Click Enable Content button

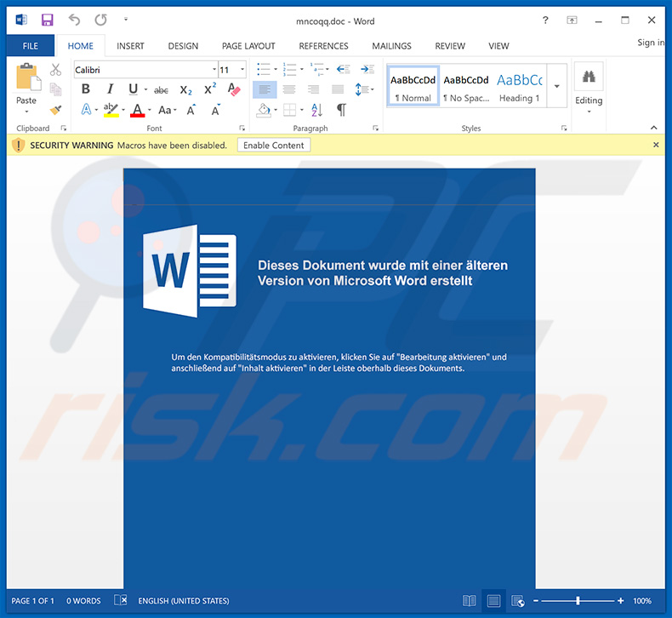click(x=273, y=146)
